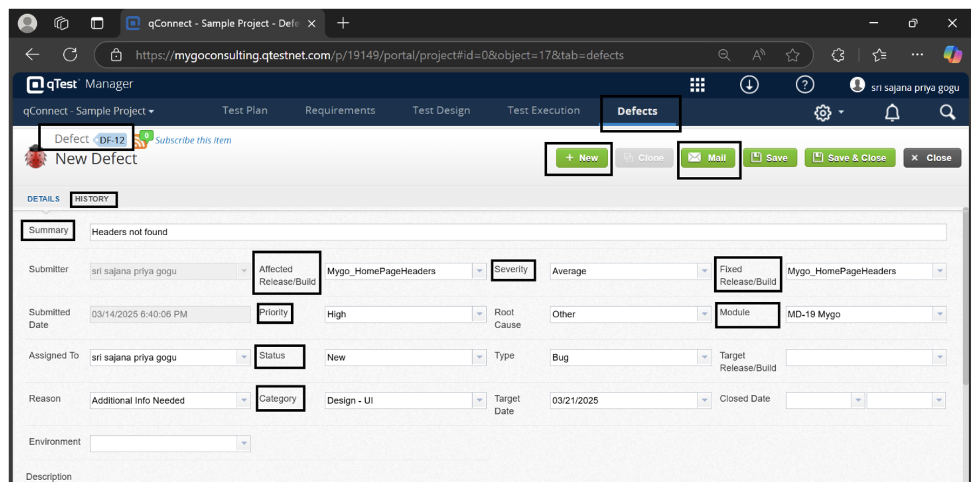Open the Environment combo box
980x504 pixels.
pos(244,443)
